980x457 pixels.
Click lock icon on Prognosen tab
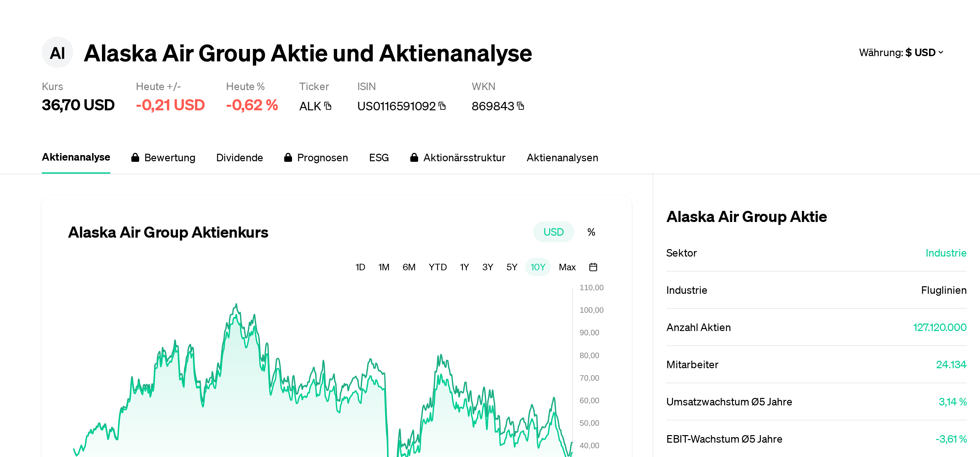pyautogui.click(x=288, y=157)
